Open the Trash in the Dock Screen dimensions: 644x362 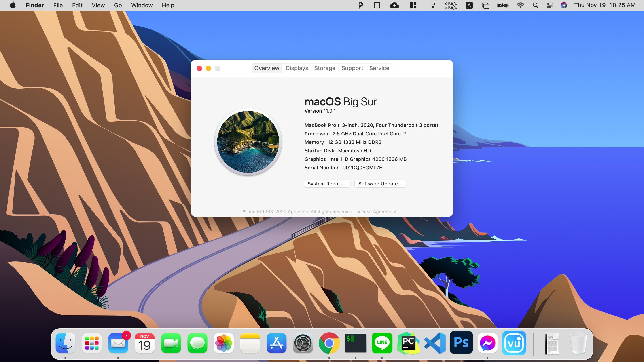[x=578, y=343]
